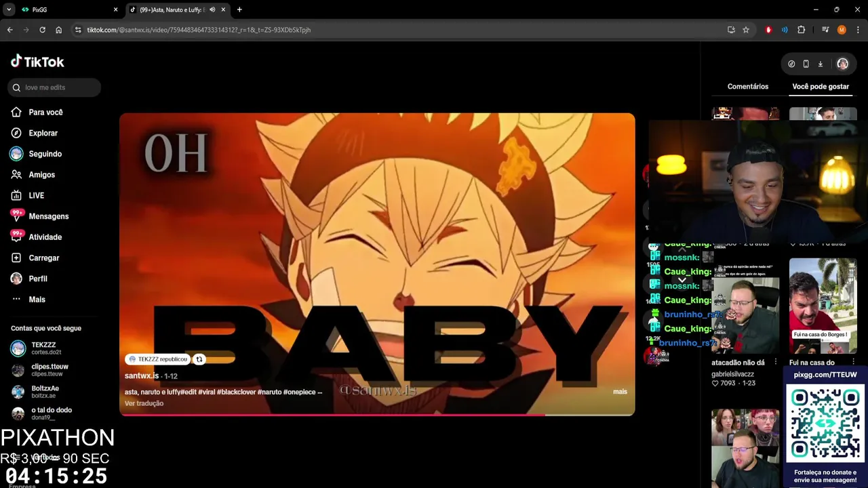Image resolution: width=868 pixels, height=488 pixels.
Task: Expand the Mais menu
Action: 37,300
